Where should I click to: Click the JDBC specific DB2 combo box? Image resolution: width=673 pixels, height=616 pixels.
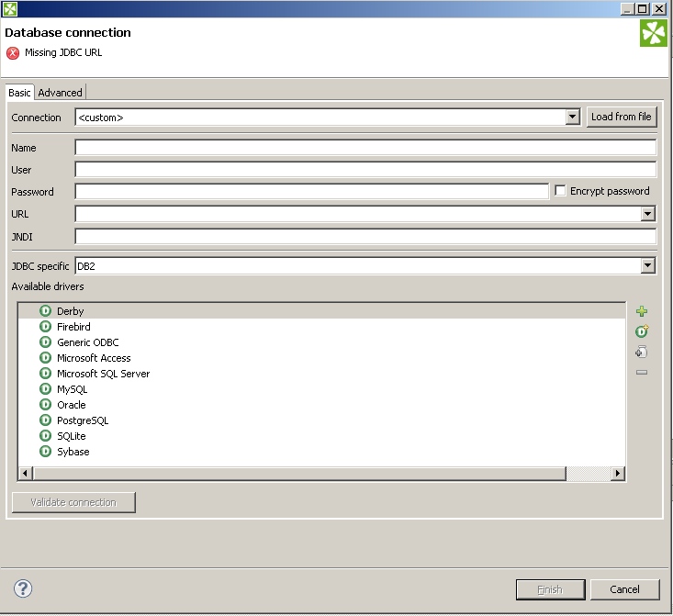pyautogui.click(x=365, y=265)
